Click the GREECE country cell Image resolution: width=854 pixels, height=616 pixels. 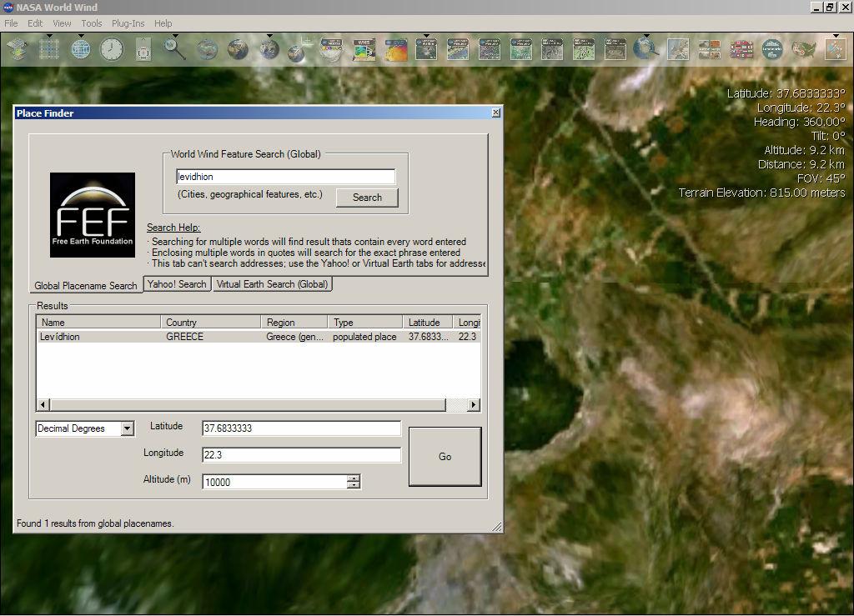click(184, 337)
